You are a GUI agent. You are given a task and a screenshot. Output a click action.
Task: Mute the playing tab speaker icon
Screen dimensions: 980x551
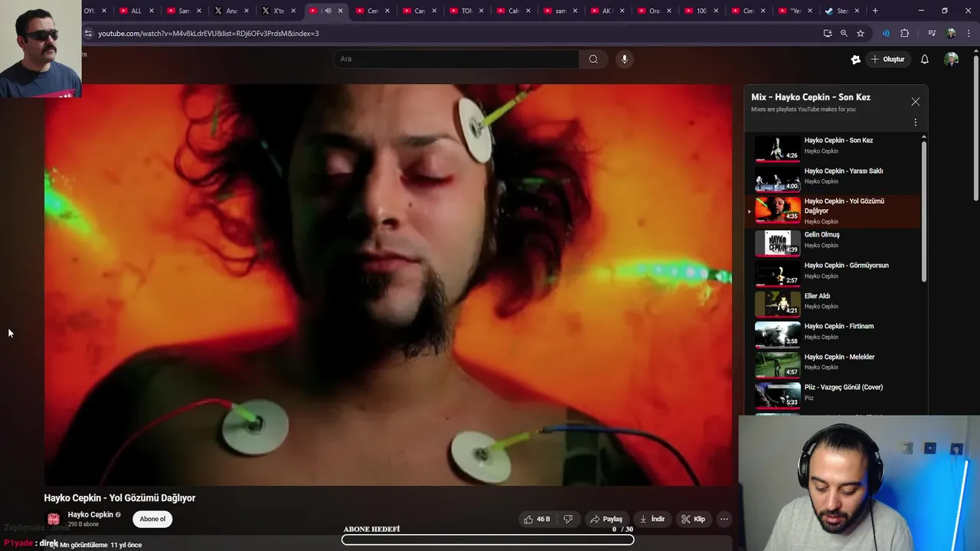coord(328,11)
